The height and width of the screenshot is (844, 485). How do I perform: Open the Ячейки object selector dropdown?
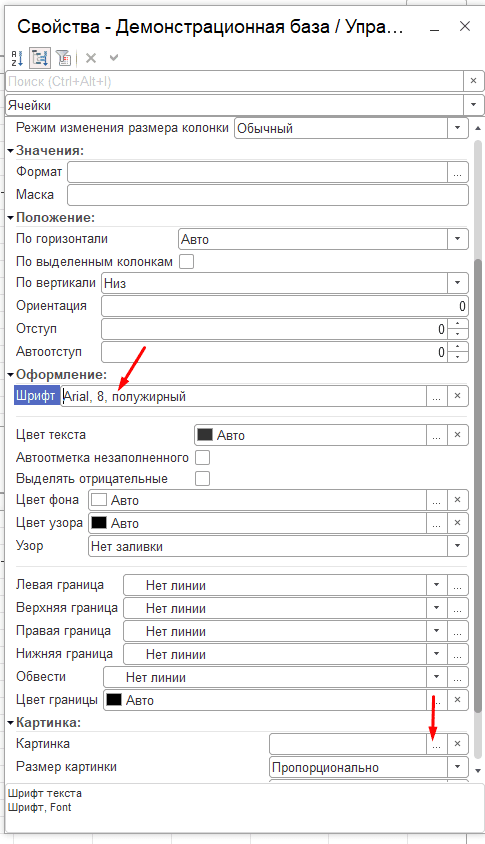pos(473,105)
